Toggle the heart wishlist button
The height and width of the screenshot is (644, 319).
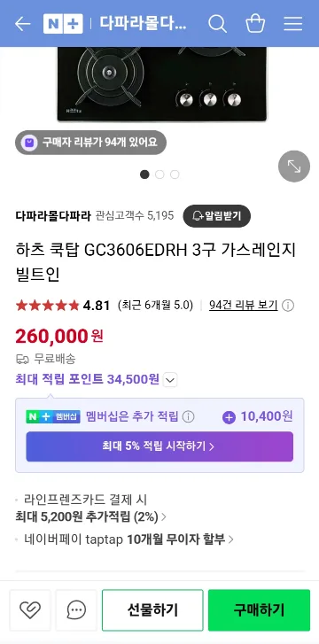point(30,610)
